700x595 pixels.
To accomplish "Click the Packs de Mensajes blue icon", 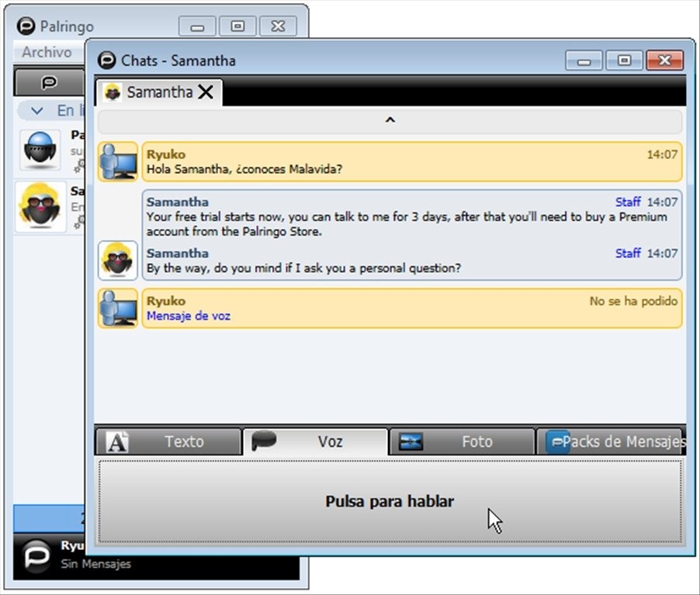I will coord(557,442).
